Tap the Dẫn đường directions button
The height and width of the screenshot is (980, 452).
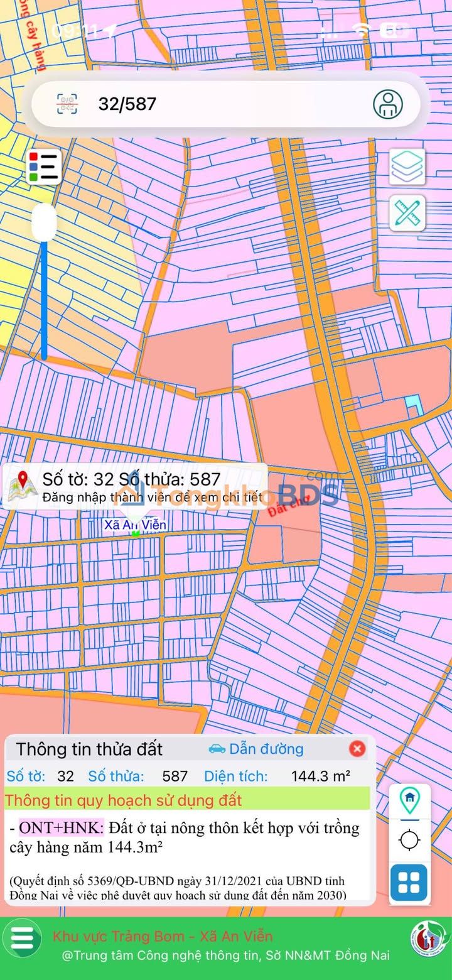click(256, 749)
